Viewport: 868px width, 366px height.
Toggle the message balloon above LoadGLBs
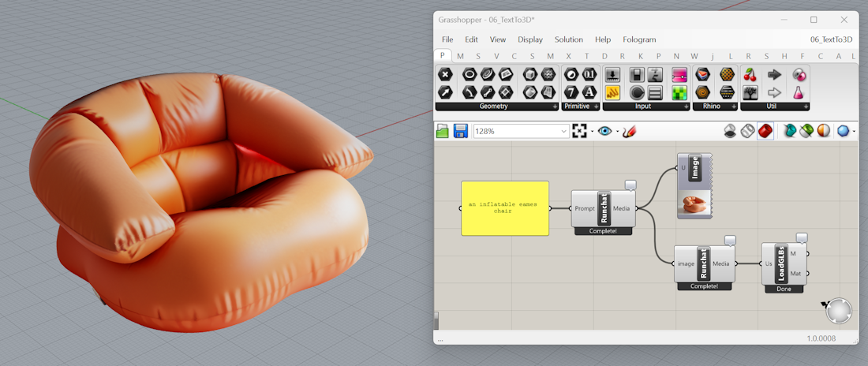(x=802, y=238)
